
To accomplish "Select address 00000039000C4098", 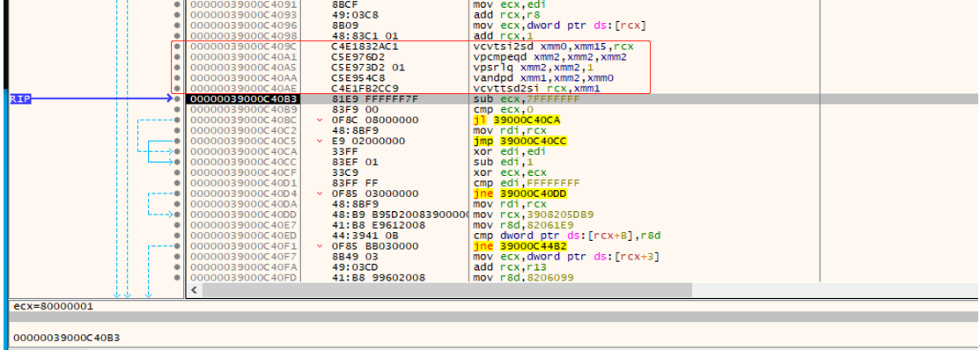I will point(244,35).
